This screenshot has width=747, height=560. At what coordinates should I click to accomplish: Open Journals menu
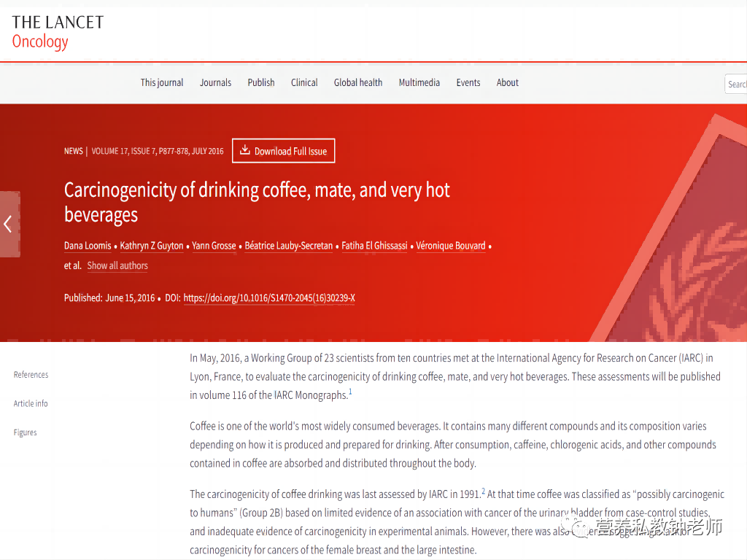215,83
